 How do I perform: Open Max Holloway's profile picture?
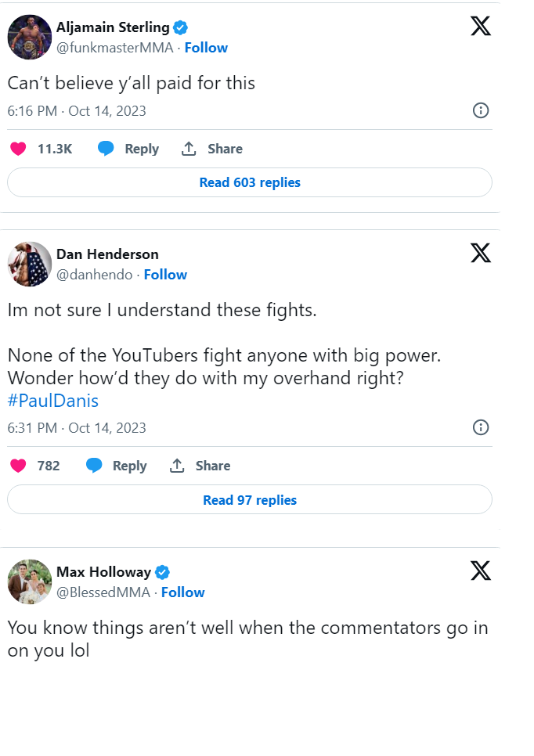pyautogui.click(x=30, y=581)
